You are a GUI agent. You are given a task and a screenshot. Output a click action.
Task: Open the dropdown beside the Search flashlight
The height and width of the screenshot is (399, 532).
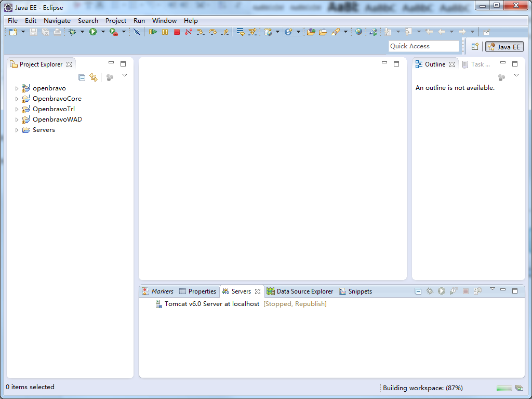point(345,32)
